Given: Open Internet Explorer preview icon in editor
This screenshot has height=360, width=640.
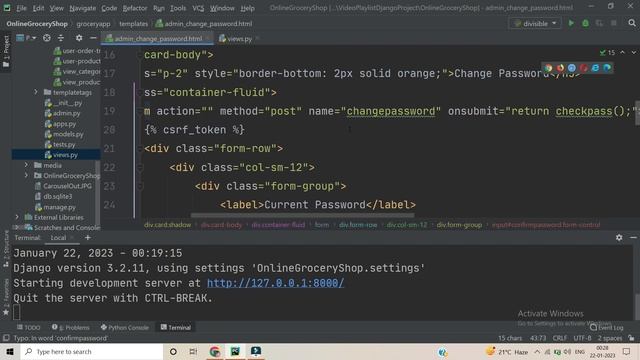Looking at the screenshot, I should click(x=596, y=68).
